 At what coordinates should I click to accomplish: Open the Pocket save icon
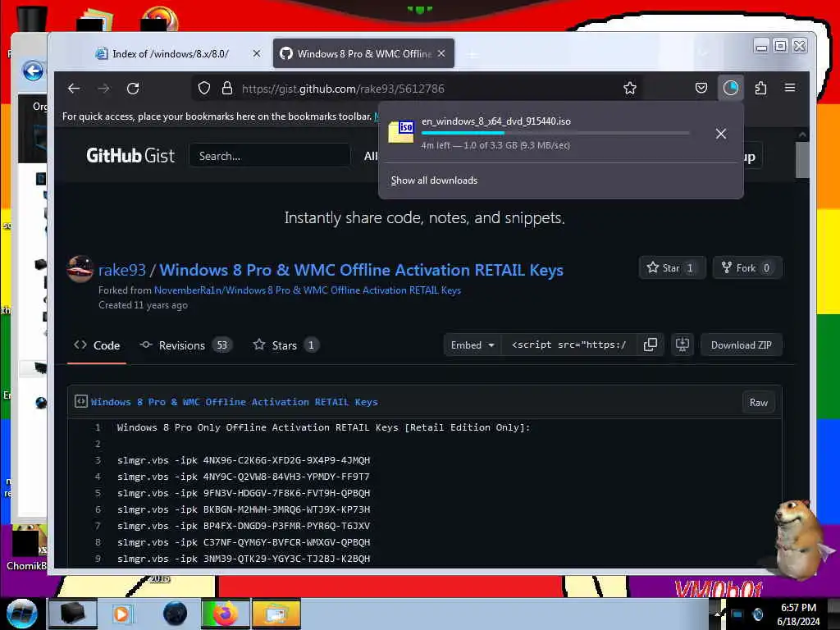[x=701, y=88]
